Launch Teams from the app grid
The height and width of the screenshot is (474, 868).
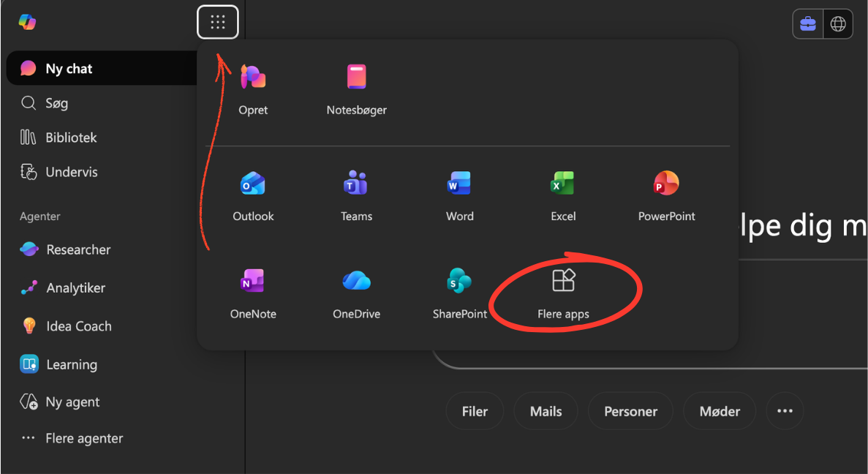click(357, 196)
